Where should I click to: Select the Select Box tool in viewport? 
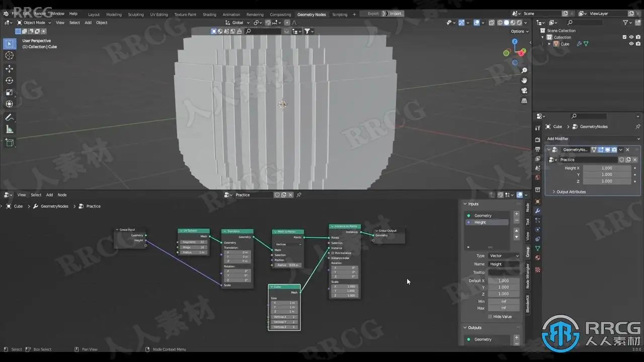pyautogui.click(x=9, y=44)
